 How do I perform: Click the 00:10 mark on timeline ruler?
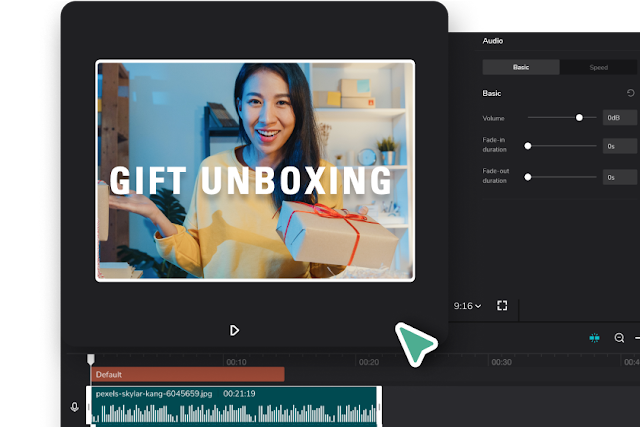(x=236, y=362)
